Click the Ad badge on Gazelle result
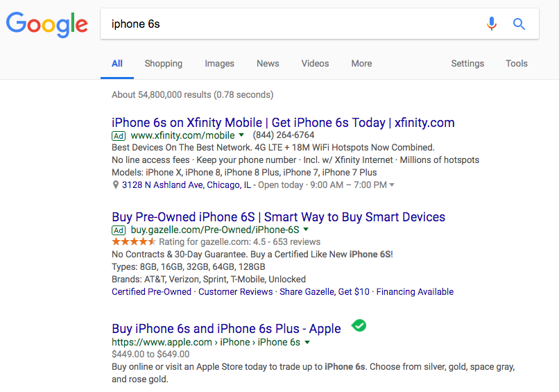The width and height of the screenshot is (559, 392). click(119, 230)
